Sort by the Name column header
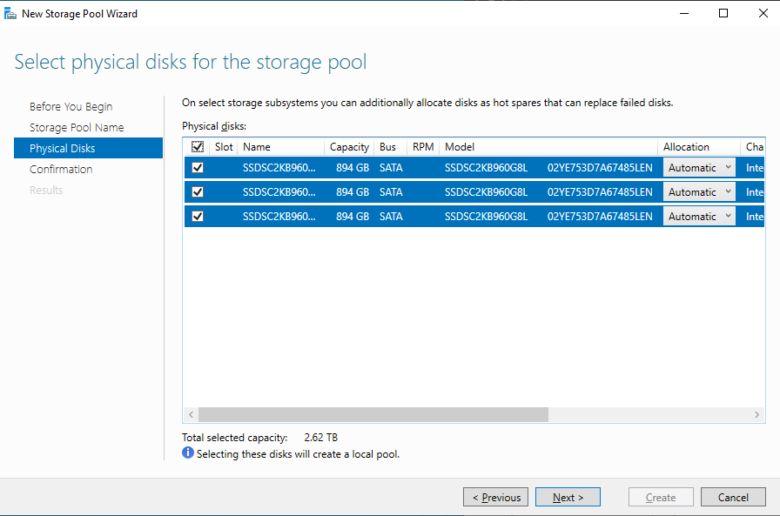The height and width of the screenshot is (516, 780). point(281,147)
